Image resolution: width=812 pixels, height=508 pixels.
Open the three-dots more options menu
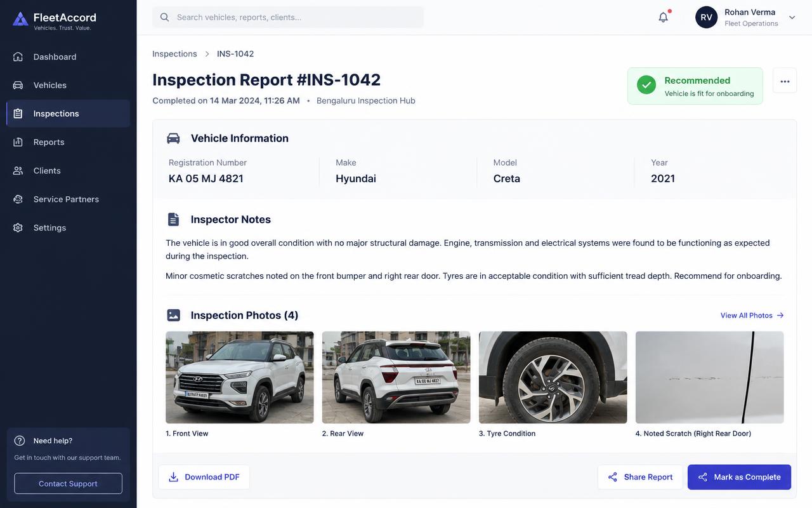[x=785, y=81]
